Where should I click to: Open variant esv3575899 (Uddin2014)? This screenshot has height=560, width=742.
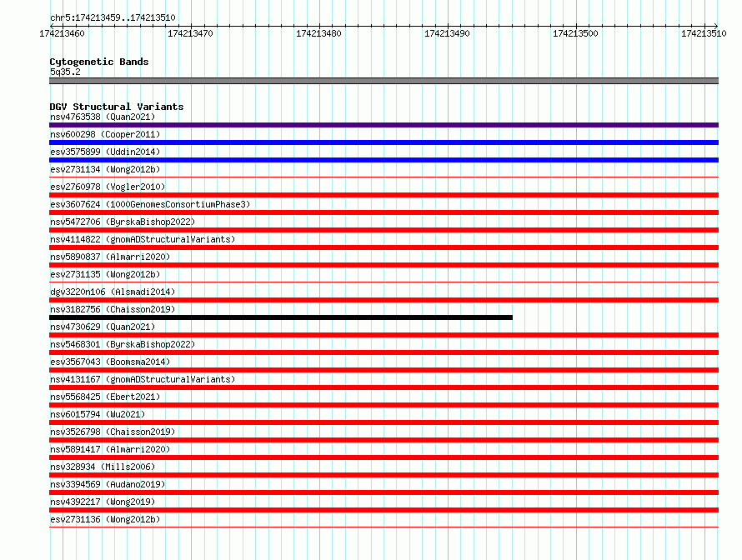pyautogui.click(x=105, y=152)
